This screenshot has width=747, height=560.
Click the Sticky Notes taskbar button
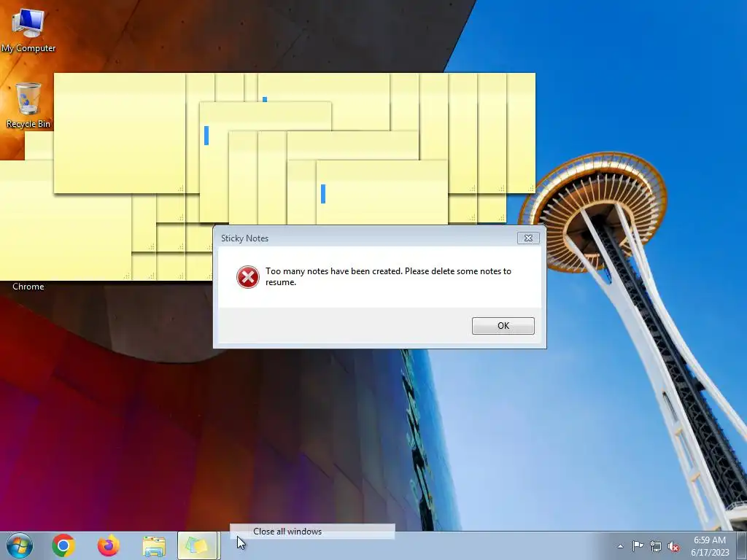pyautogui.click(x=198, y=545)
